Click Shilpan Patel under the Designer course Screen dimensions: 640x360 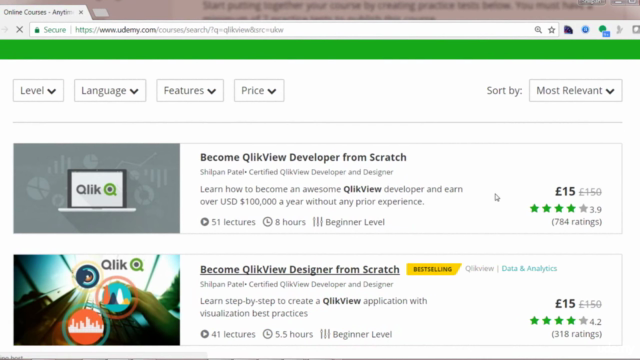pyautogui.click(x=222, y=284)
